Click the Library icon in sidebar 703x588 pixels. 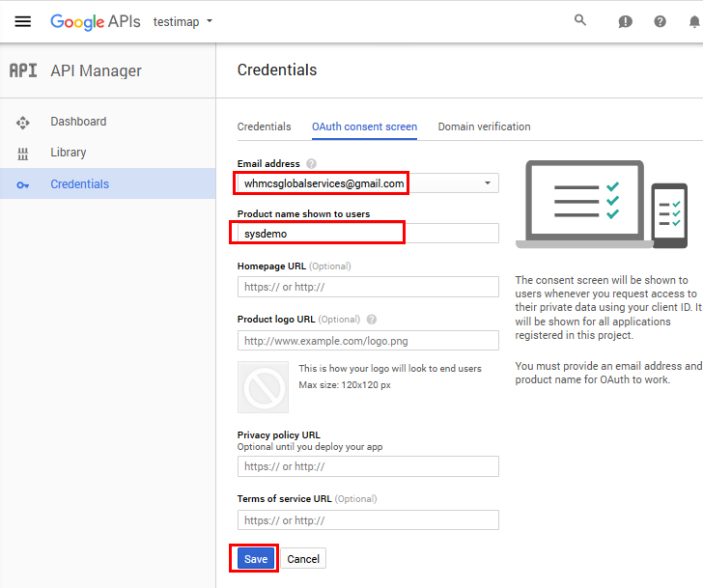[23, 154]
